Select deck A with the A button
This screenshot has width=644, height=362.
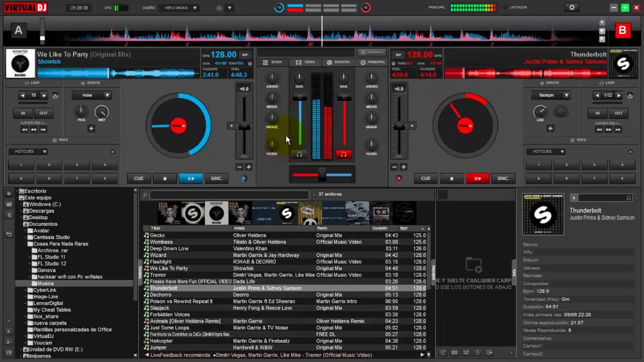(x=18, y=31)
